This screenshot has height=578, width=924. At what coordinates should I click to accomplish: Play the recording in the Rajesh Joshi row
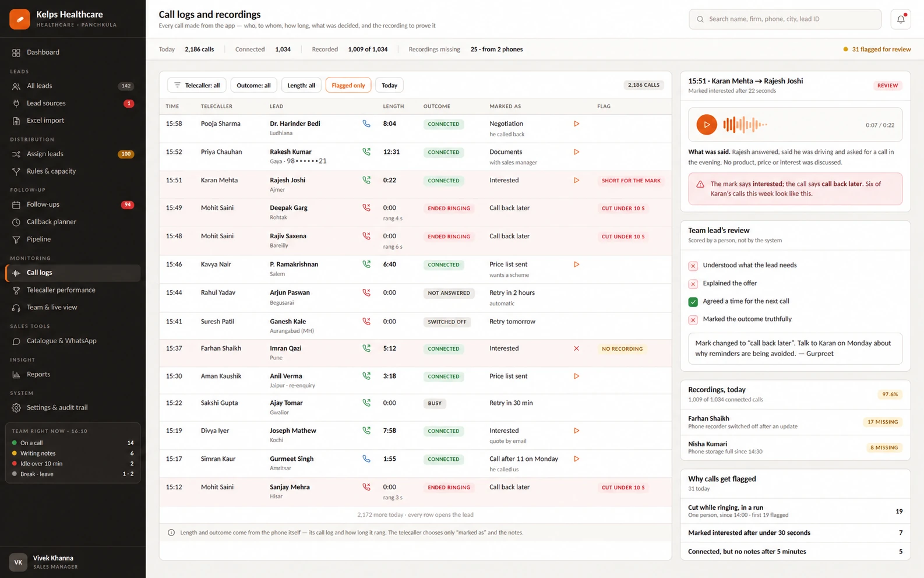point(576,181)
